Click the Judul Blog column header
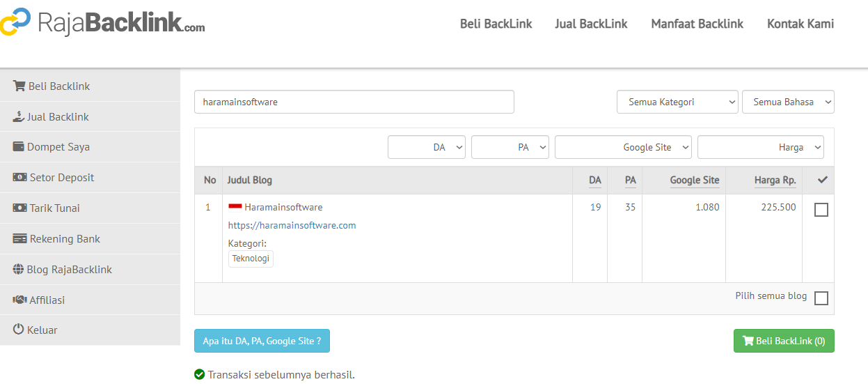This screenshot has width=868, height=384. tap(250, 180)
